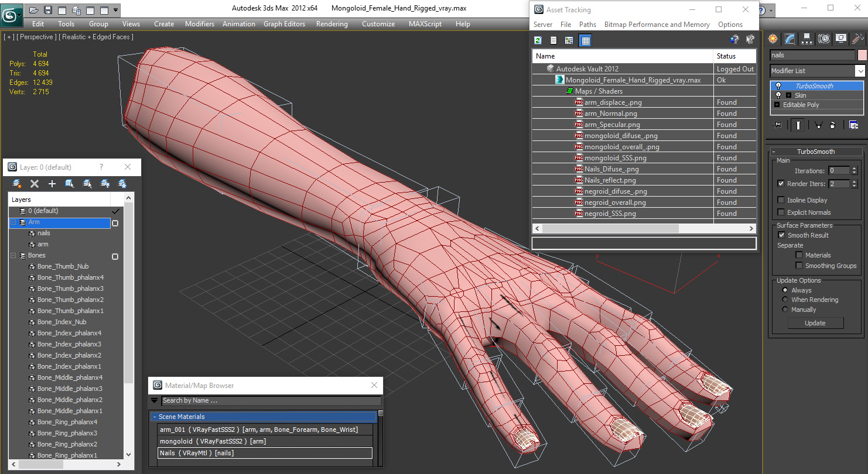The image size is (868, 474).
Task: Toggle TurboSmooth modifier lightbulb on/off
Action: click(778, 86)
